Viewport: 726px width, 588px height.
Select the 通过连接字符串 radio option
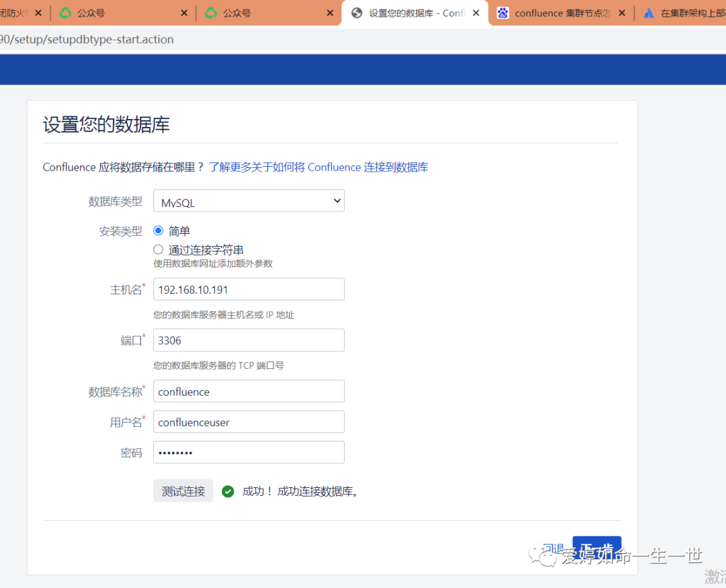click(159, 249)
